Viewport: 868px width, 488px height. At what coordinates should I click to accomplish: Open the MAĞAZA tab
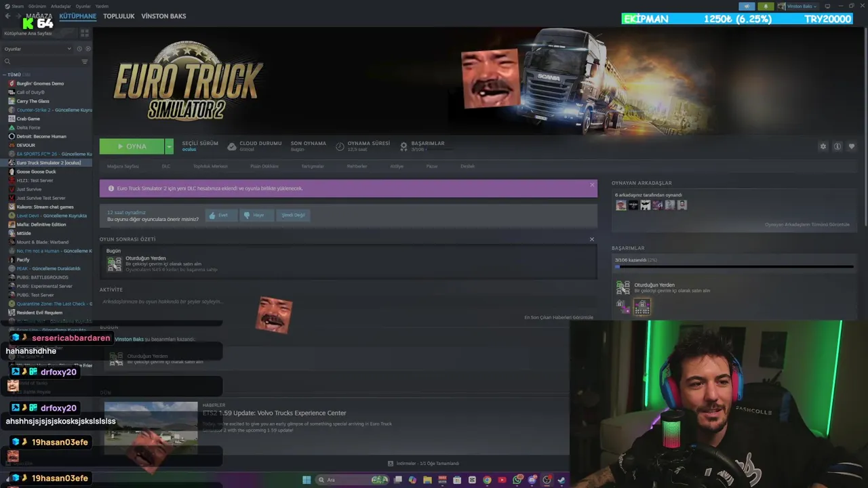point(39,16)
